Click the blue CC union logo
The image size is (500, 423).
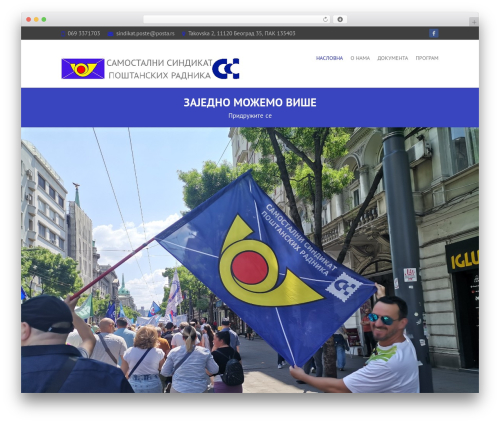(x=226, y=68)
